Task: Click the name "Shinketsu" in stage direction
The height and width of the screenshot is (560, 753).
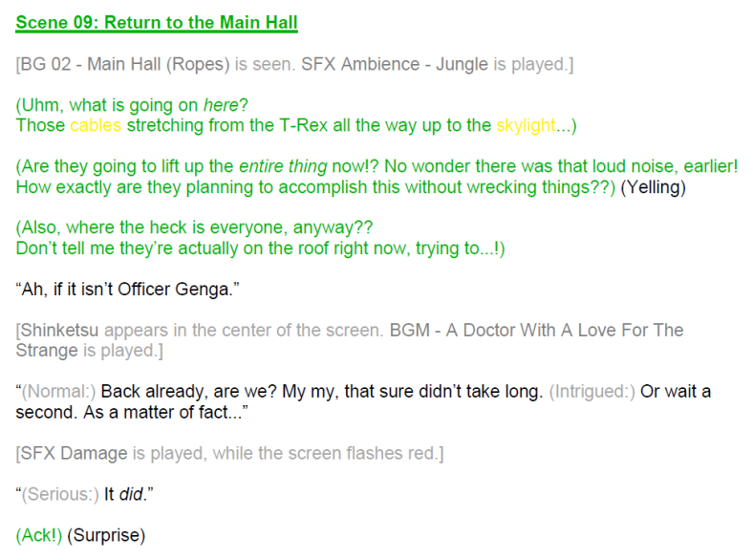Action: 59,331
